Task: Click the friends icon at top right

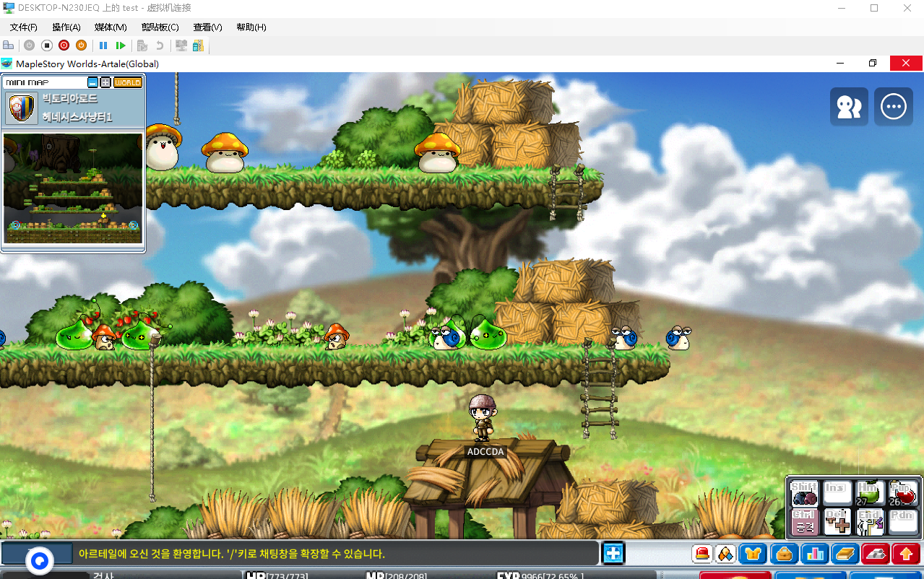Action: click(x=849, y=107)
